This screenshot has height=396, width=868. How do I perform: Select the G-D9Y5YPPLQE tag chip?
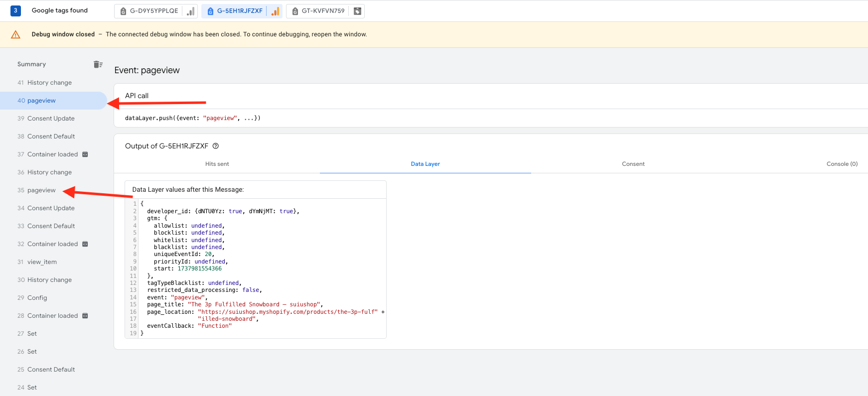155,11
